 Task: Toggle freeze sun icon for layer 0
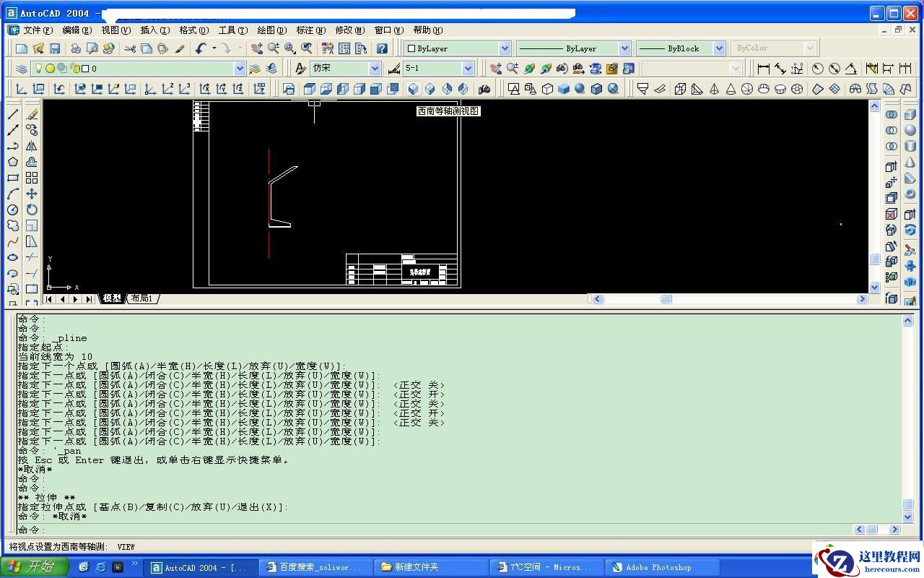pyautogui.click(x=50, y=69)
